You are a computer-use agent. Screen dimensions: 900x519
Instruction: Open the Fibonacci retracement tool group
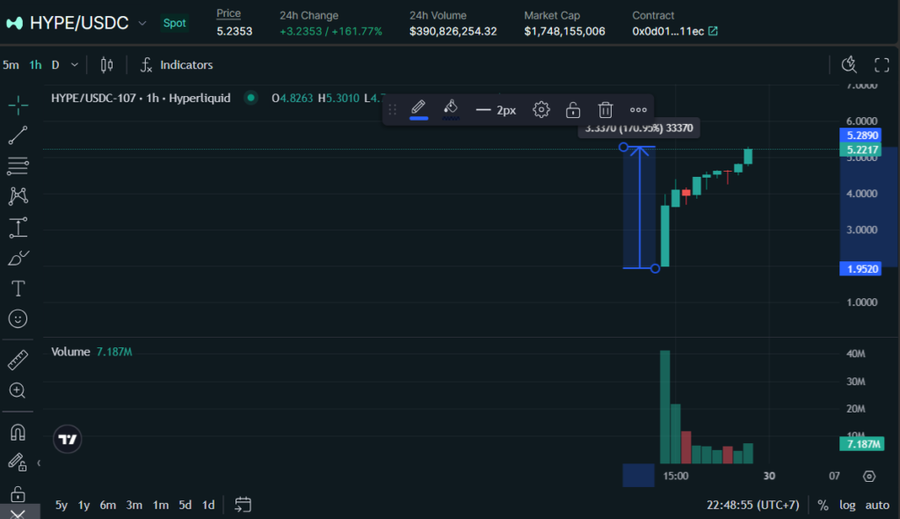18,166
